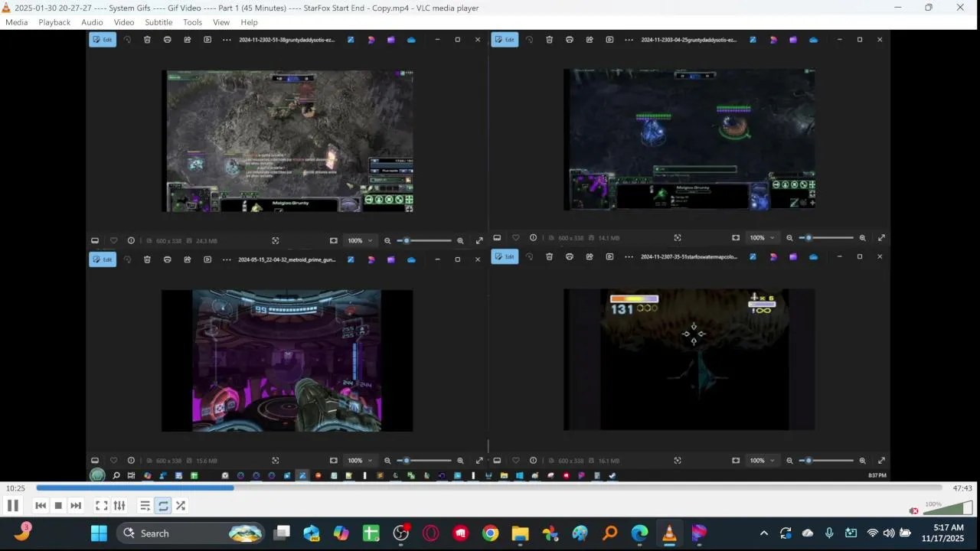Click the StarFox gameplay image
This screenshot has height=551, width=980.
689,360
